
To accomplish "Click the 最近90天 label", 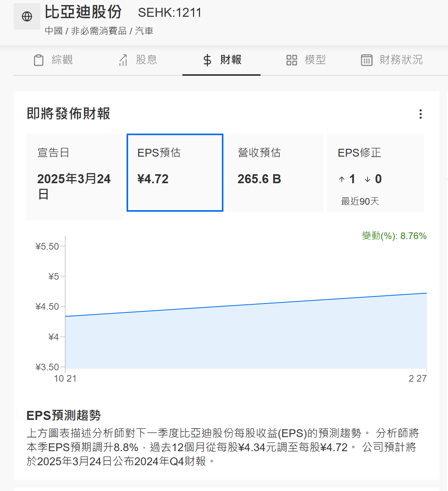I will [x=360, y=201].
